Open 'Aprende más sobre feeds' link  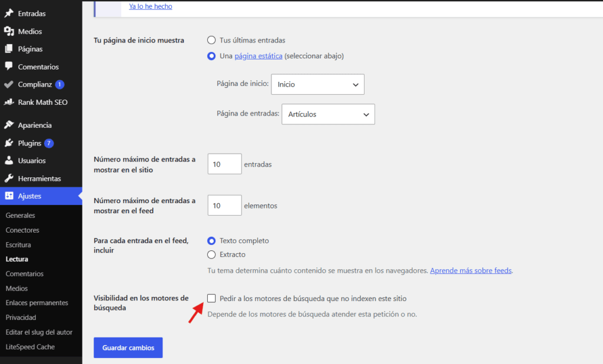coord(471,270)
